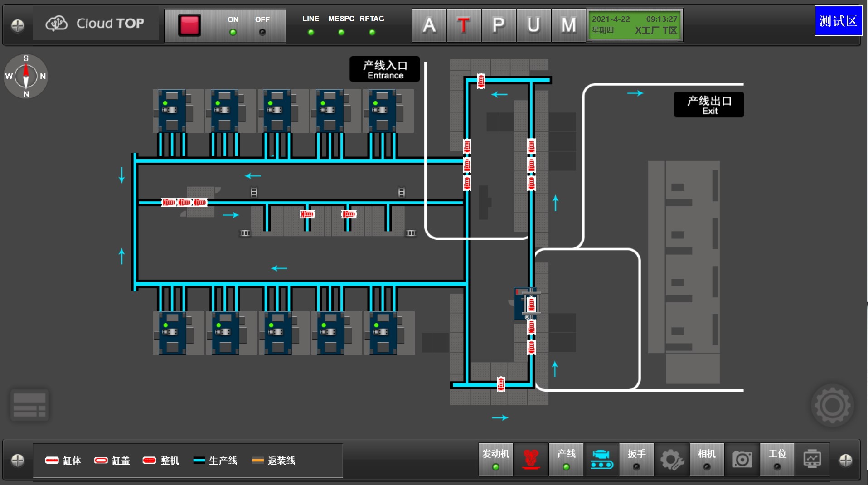Select the A mode tab

(x=429, y=25)
